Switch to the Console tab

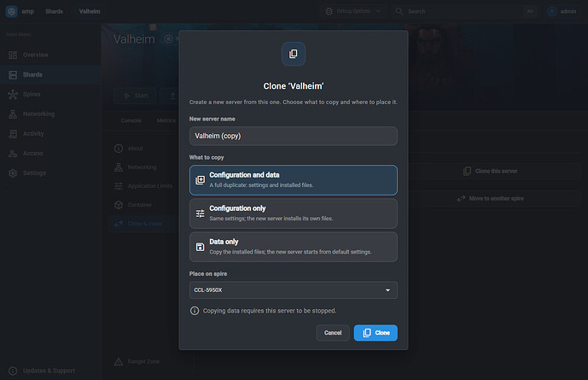(x=131, y=120)
